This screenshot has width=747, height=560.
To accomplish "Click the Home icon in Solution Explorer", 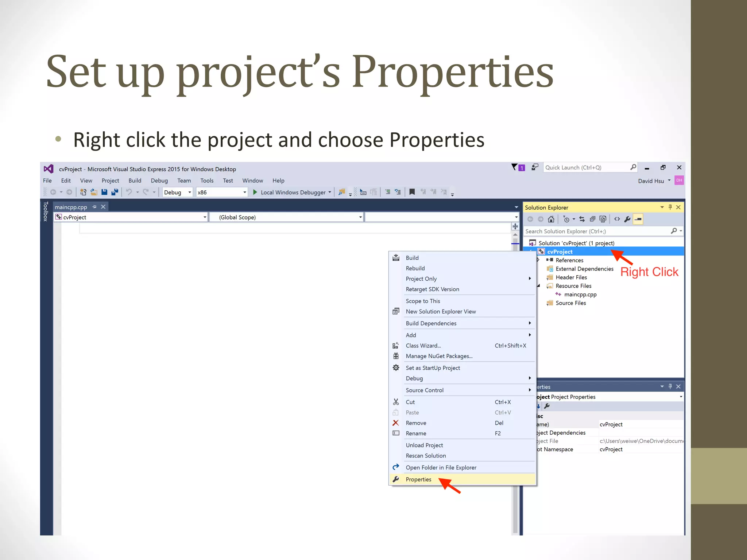I will pyautogui.click(x=551, y=219).
